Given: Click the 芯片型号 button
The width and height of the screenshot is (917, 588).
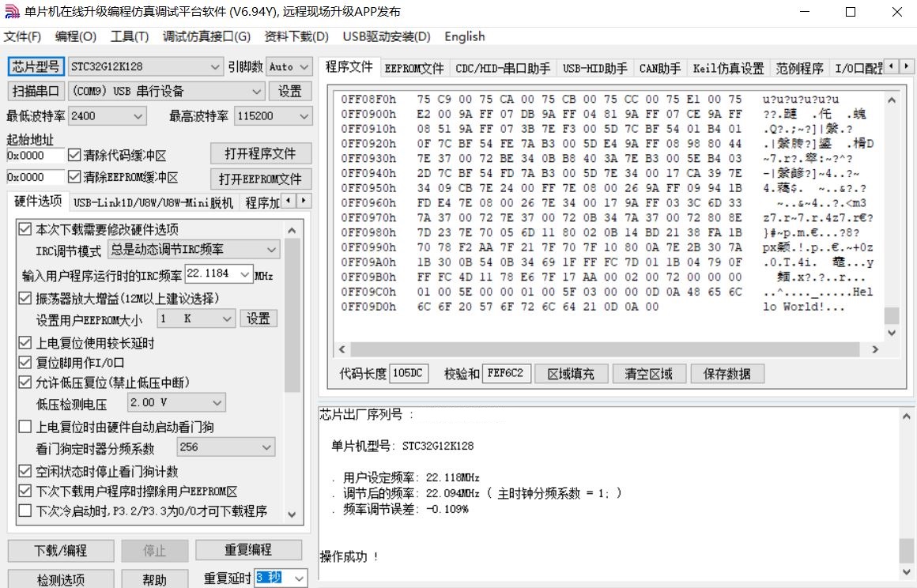Looking at the screenshot, I should tap(36, 66).
